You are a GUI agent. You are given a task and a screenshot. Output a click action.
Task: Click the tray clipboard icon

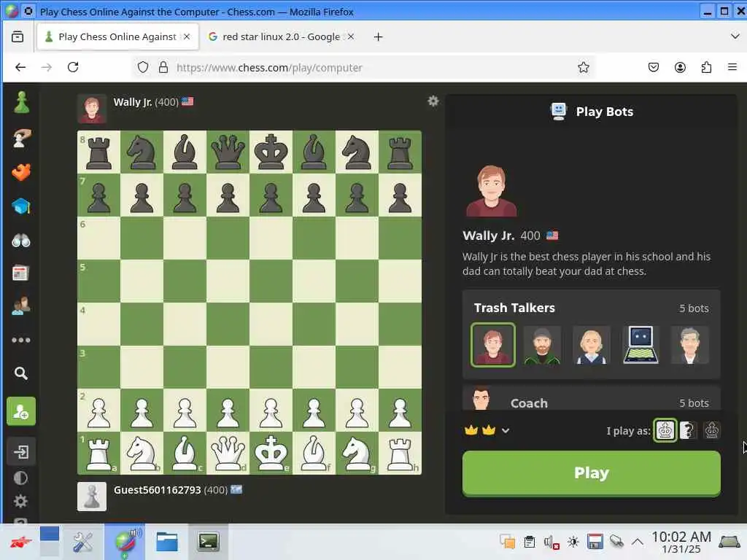(x=529, y=542)
